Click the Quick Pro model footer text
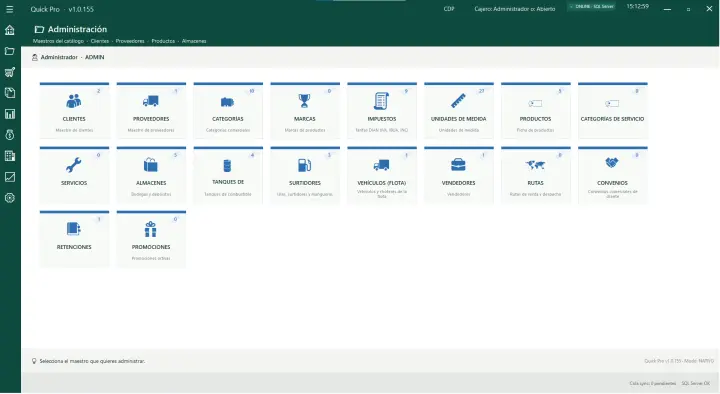The image size is (720, 394). coord(679,361)
